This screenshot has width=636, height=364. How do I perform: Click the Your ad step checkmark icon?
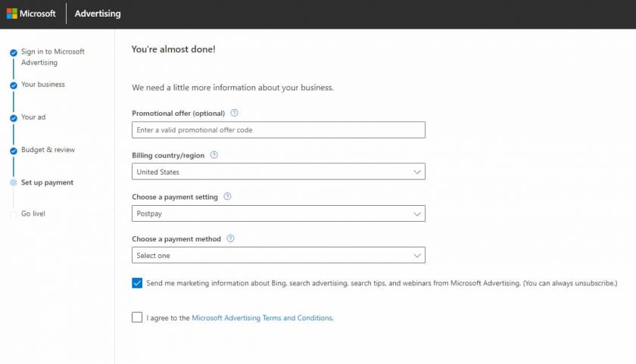[14, 118]
